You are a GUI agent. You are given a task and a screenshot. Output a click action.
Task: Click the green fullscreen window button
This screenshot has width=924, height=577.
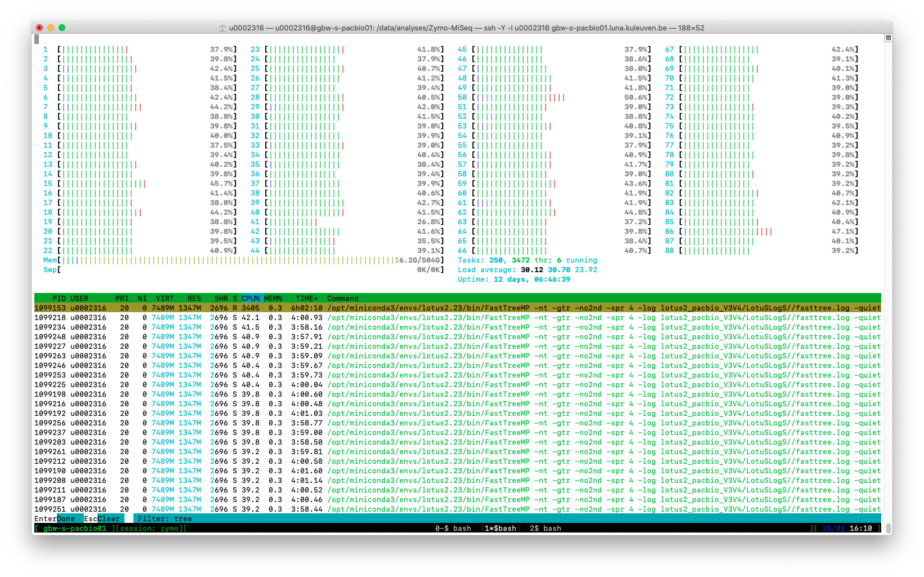point(62,28)
